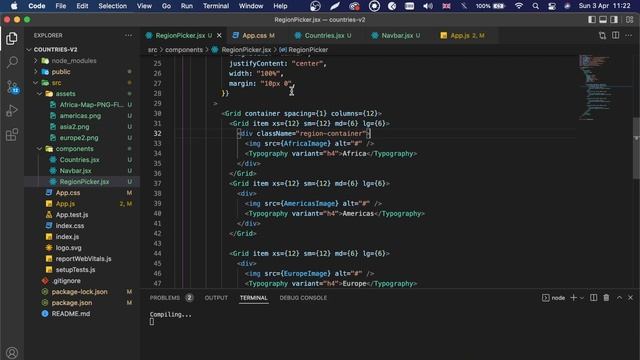The width and height of the screenshot is (640, 360).
Task: Click components breadcrumb segment
Action: tap(184, 50)
